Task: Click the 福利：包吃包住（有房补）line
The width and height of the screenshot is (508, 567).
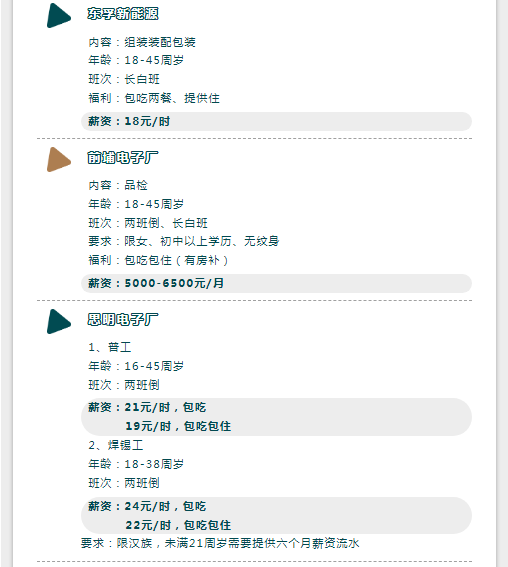Action: coord(158,260)
